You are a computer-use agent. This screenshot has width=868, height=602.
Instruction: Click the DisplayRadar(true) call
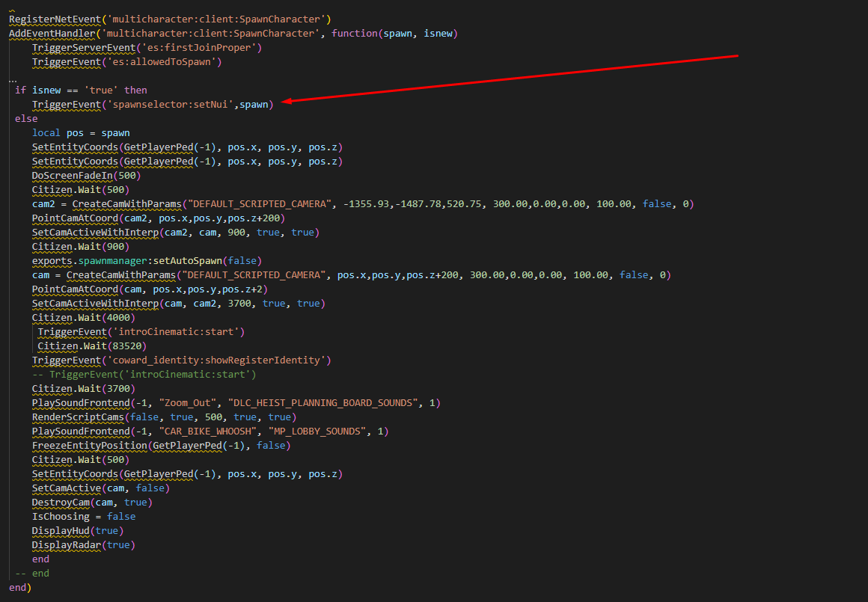84,545
